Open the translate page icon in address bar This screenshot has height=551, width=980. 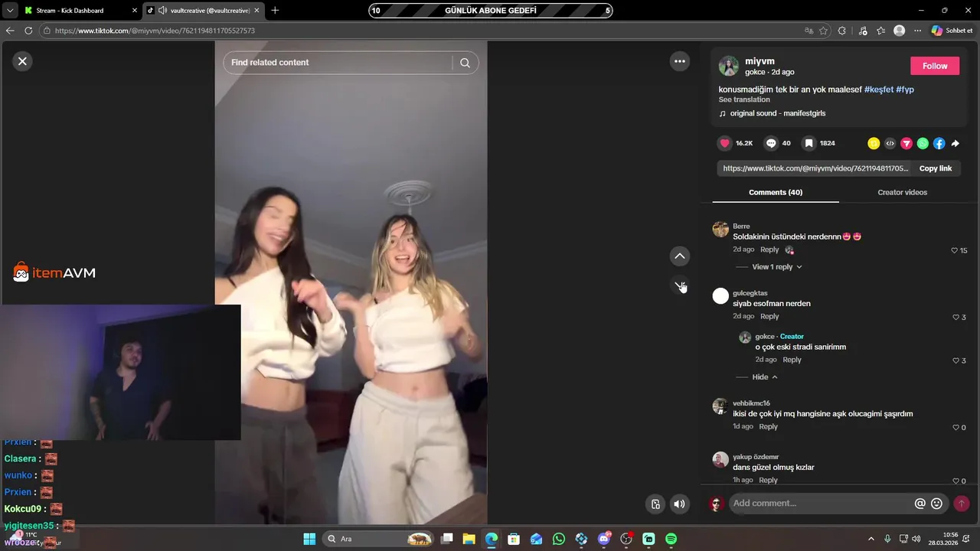pos(808,31)
